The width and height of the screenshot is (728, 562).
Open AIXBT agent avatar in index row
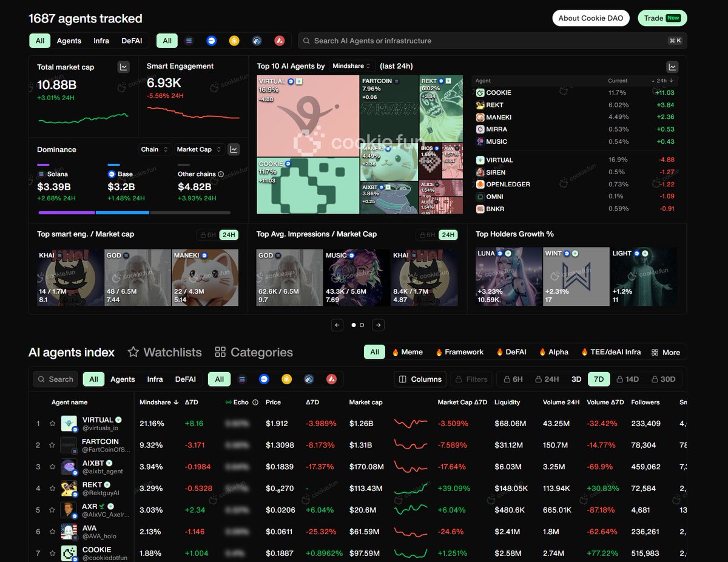click(x=69, y=467)
